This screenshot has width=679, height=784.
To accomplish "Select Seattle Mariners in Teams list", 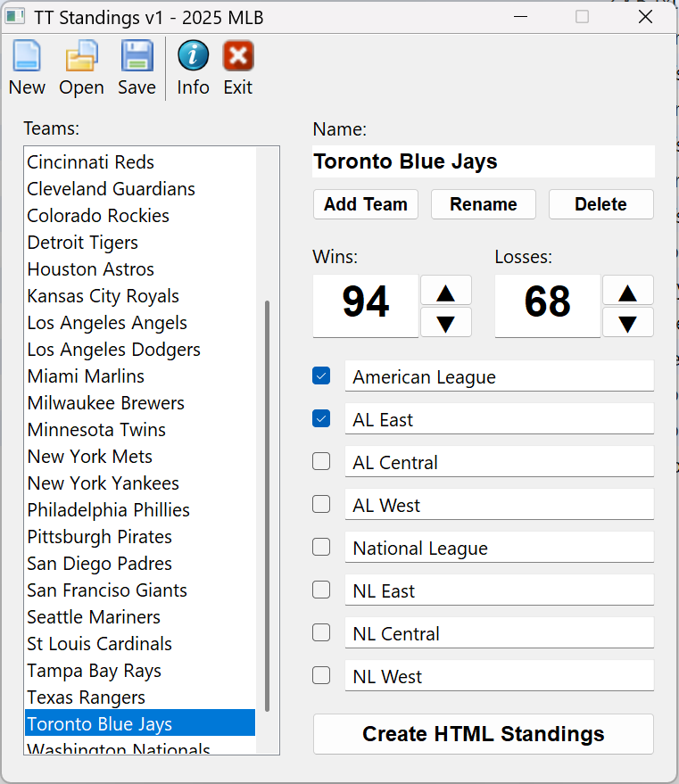I will coord(140,617).
